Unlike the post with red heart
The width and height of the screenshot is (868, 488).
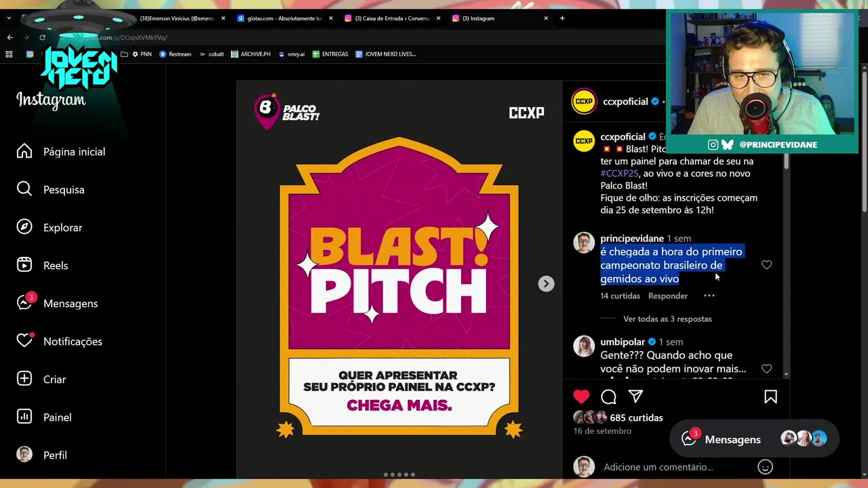(x=581, y=396)
